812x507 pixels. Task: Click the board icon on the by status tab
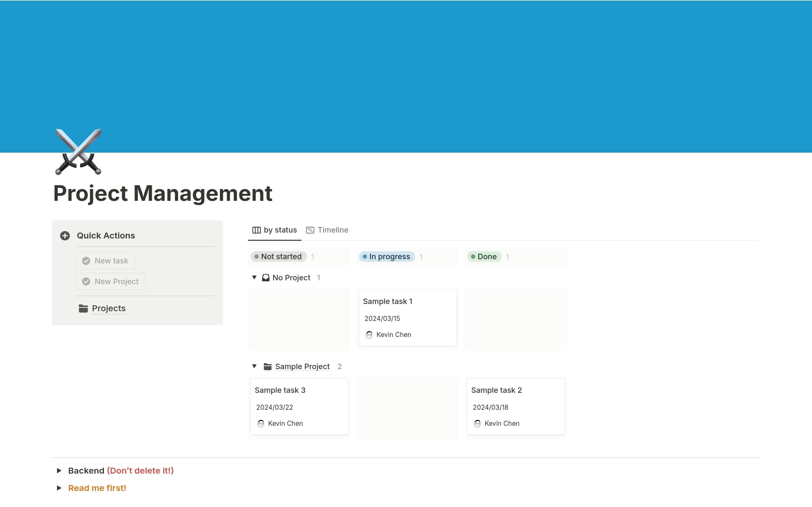pyautogui.click(x=256, y=230)
